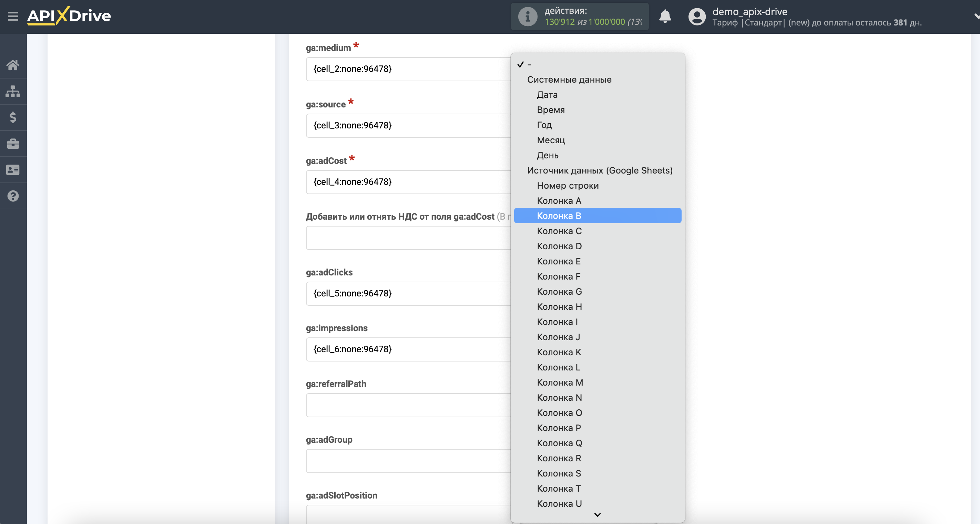The image size is (980, 524).
Task: Click the ga:referralPath input field
Action: point(408,405)
